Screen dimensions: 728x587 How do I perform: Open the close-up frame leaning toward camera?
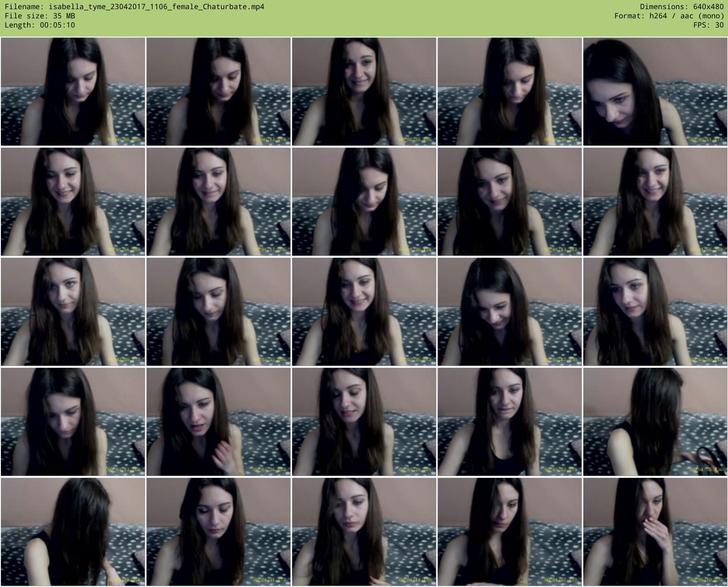click(x=655, y=92)
